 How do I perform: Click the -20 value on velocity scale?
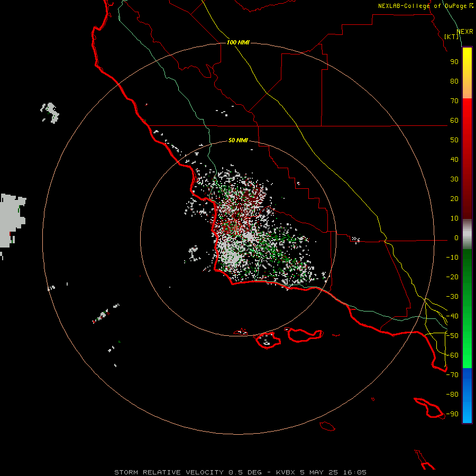pos(452,277)
